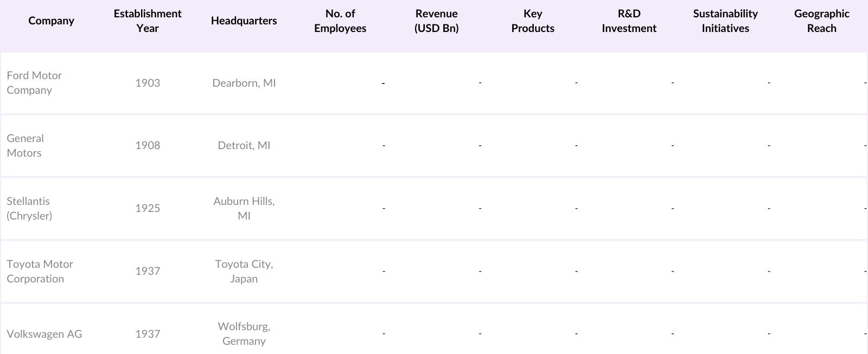Click the Revenue (USD Bn) header

click(x=436, y=21)
